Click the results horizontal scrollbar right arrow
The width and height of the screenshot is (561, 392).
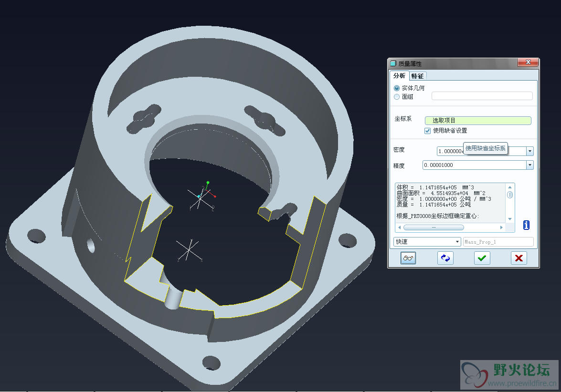(x=502, y=227)
